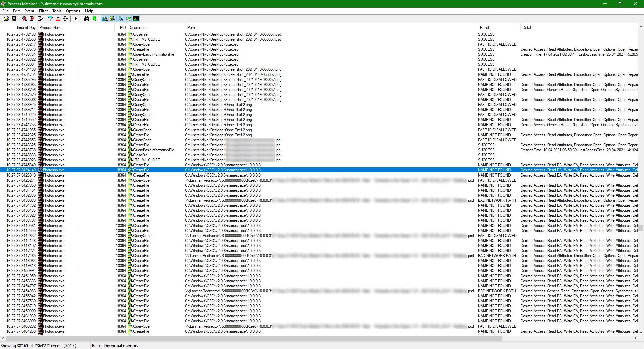Click the scroll-left arrow at the bottom
This screenshot has width=644, height=349.
[x=3, y=338]
